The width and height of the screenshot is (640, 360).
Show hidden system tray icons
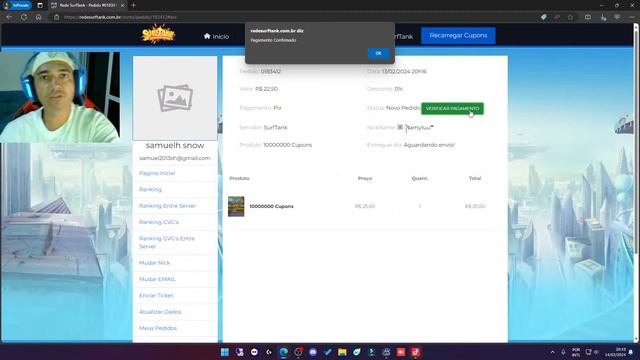(x=553, y=352)
